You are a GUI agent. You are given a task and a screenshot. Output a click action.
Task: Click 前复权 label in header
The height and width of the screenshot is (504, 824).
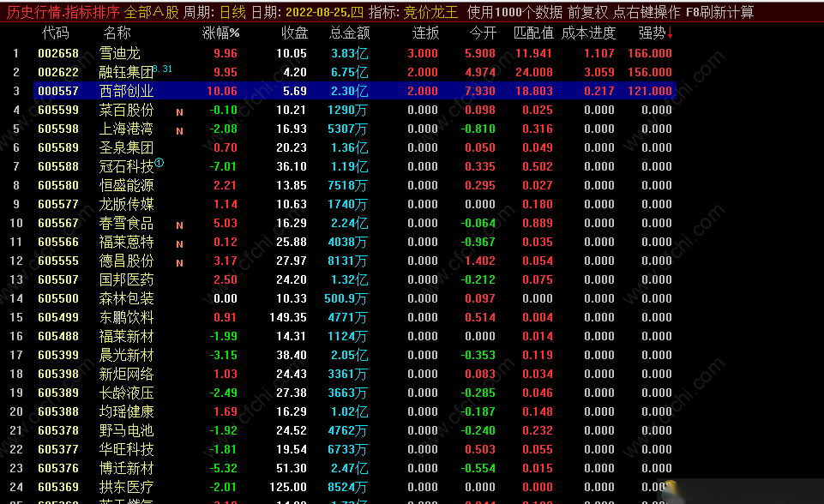(x=588, y=12)
